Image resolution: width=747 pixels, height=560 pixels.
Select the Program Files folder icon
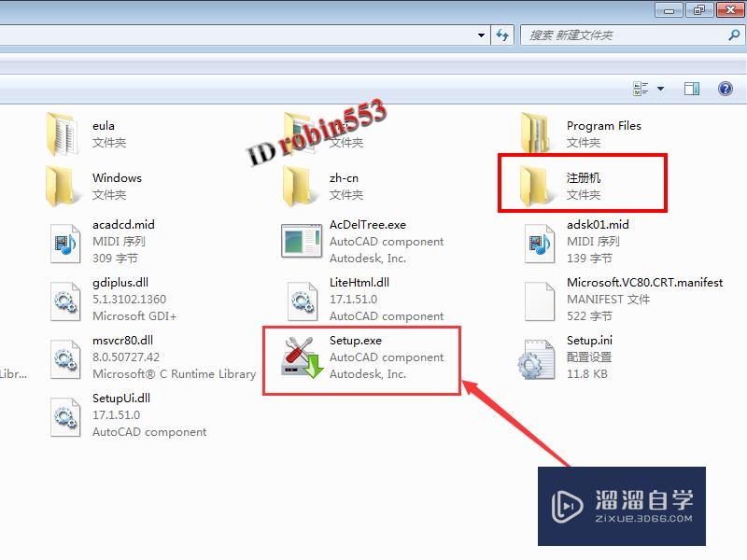tap(536, 133)
